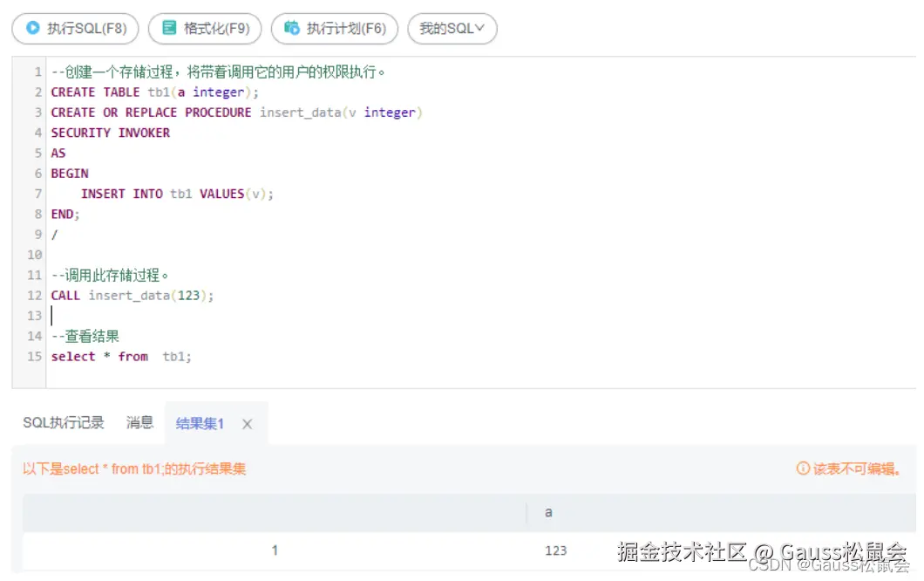The height and width of the screenshot is (581, 924).
Task: Click the info icon beside 该表不可编辑
Action: click(803, 468)
